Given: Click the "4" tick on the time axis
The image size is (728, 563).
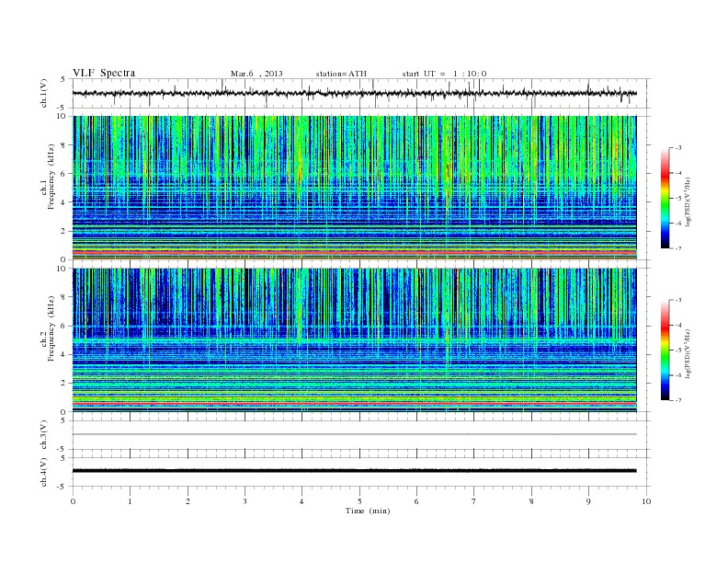Looking at the screenshot, I should (x=301, y=501).
